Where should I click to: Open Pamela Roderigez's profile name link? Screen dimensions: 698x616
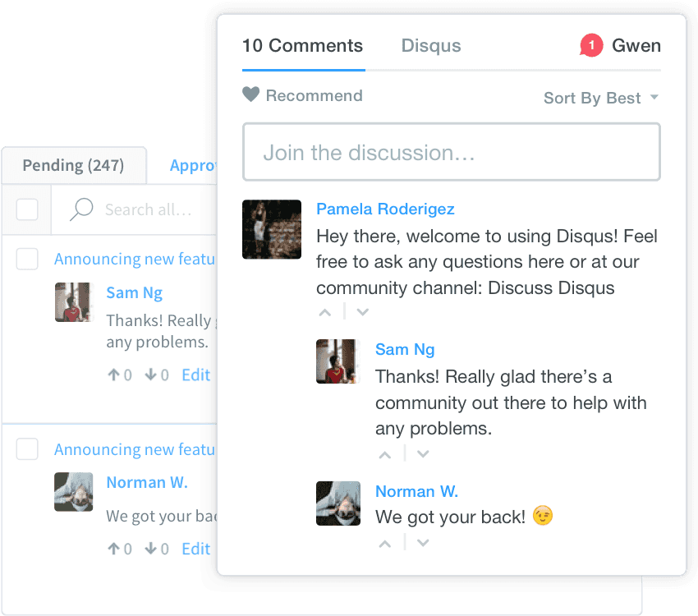coord(385,209)
